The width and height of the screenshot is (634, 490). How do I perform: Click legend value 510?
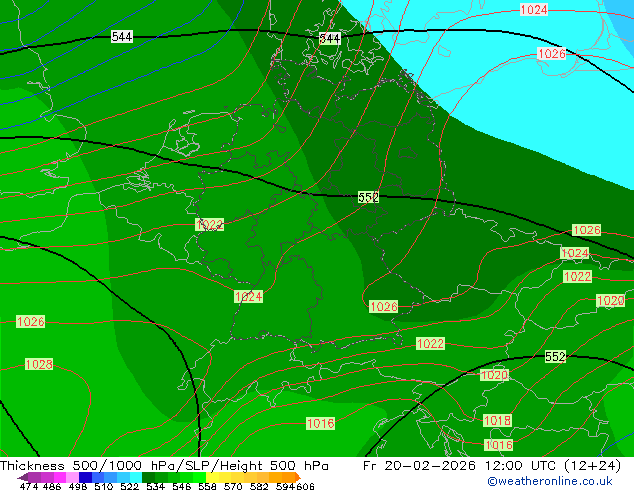[x=104, y=486]
